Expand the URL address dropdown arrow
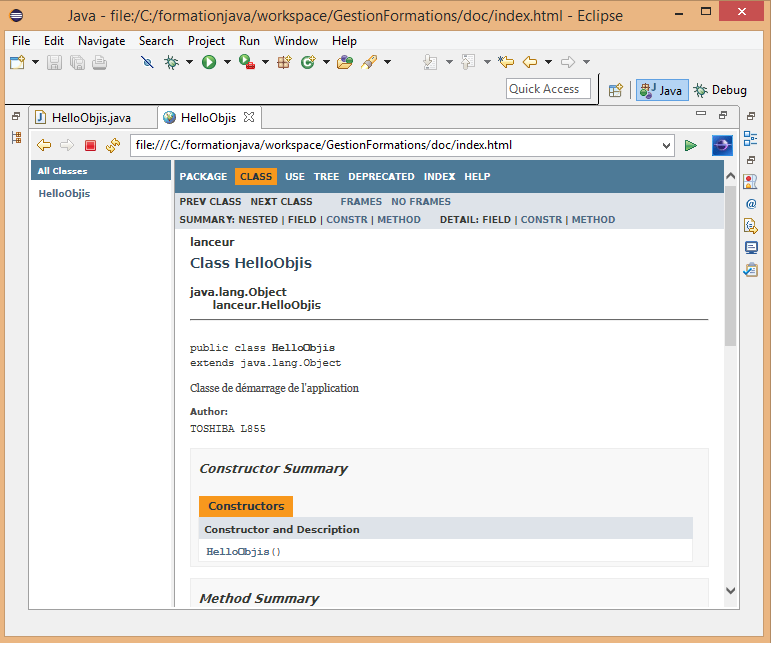This screenshot has width=772, height=646. [x=667, y=145]
